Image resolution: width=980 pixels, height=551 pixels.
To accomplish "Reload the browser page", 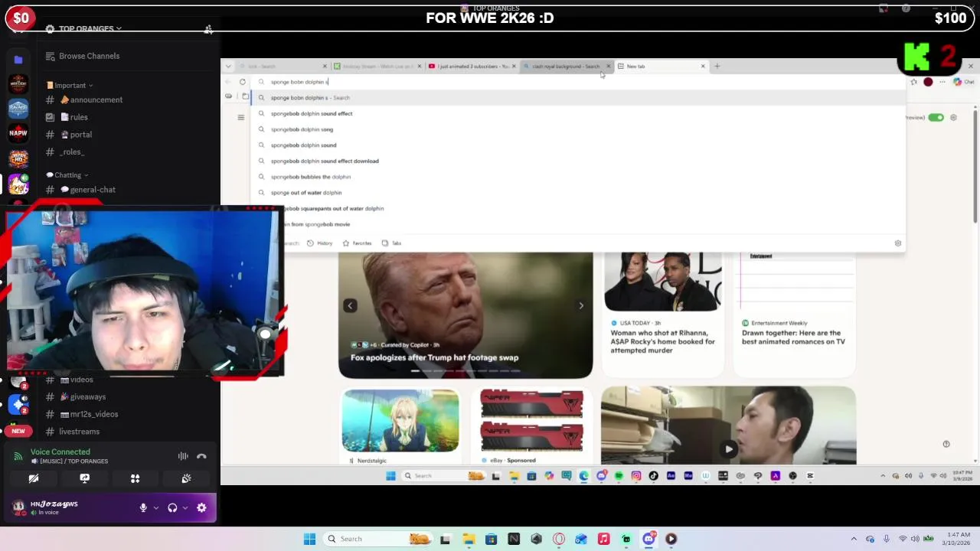I will point(243,82).
